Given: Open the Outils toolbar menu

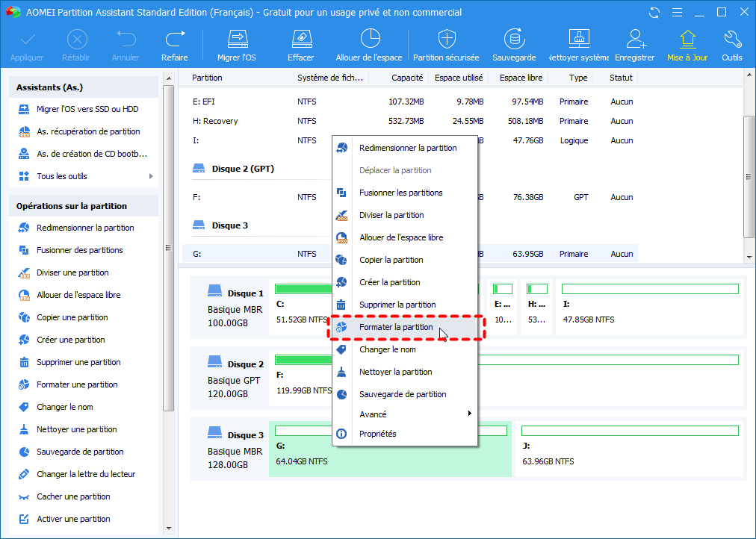Looking at the screenshot, I should 732,46.
